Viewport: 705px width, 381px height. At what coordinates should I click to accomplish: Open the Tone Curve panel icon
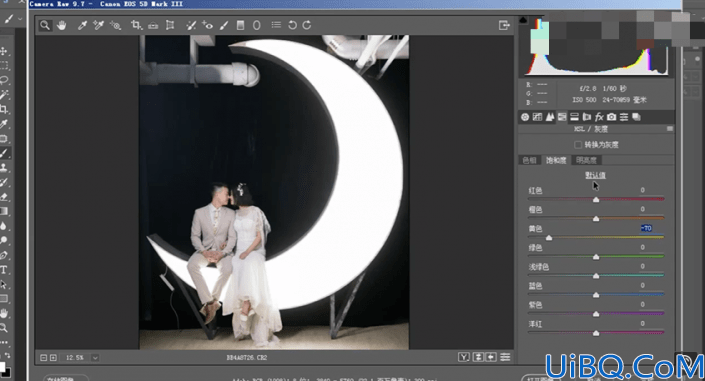click(537, 117)
